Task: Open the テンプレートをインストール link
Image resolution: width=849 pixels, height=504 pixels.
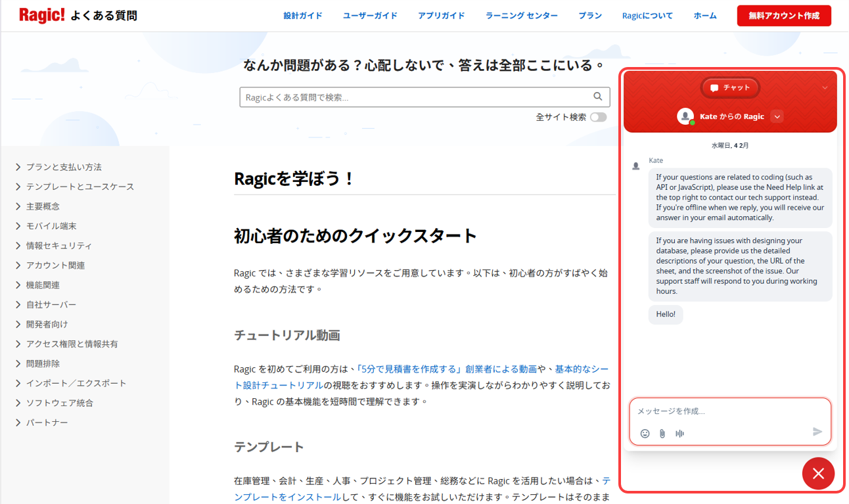Action: pyautogui.click(x=287, y=497)
